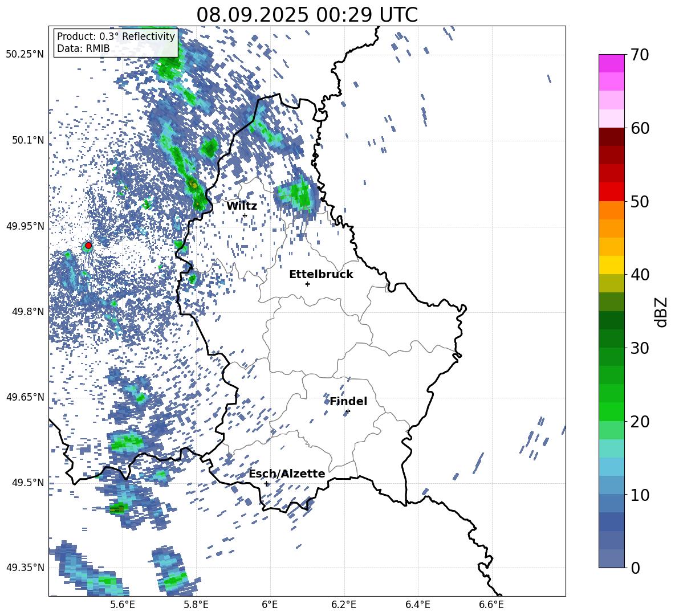Select the Wiltz city label
Viewport: 675px width, 616px height.
pos(242,206)
